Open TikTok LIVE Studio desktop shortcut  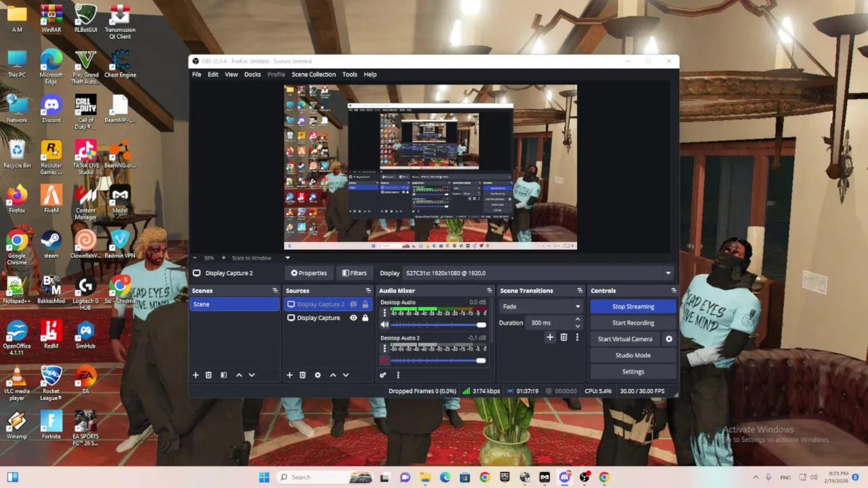[85, 158]
